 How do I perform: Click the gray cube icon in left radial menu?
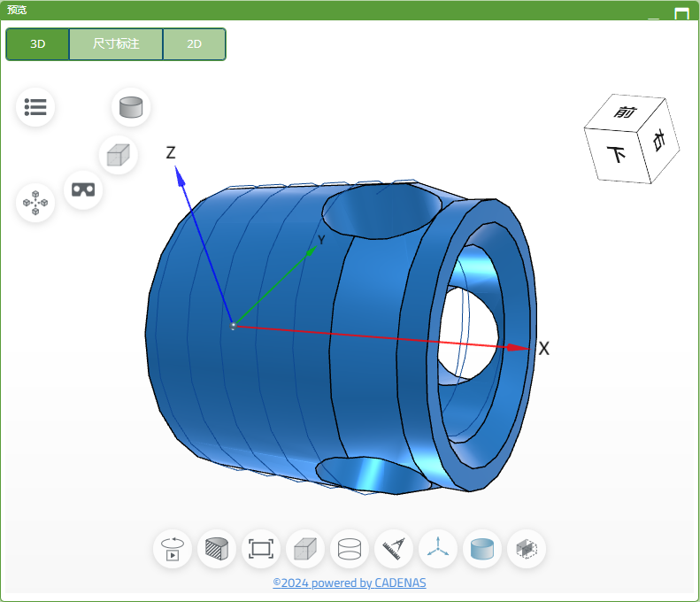(118, 156)
